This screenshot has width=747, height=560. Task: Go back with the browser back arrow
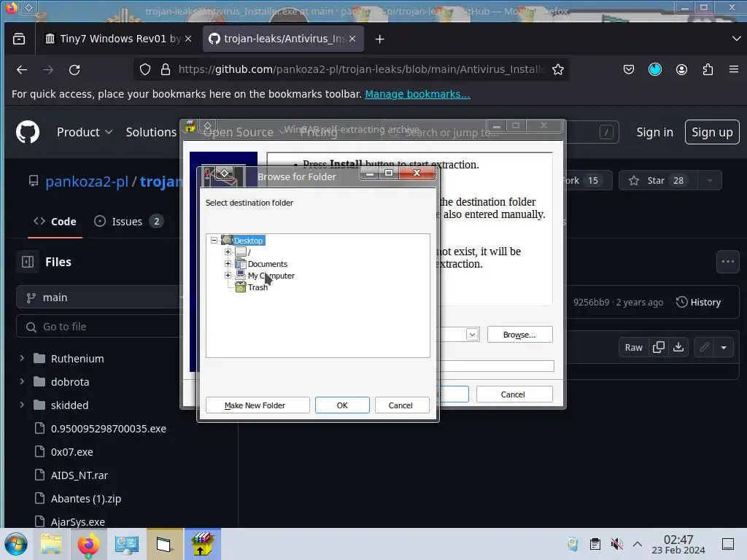tap(22, 70)
